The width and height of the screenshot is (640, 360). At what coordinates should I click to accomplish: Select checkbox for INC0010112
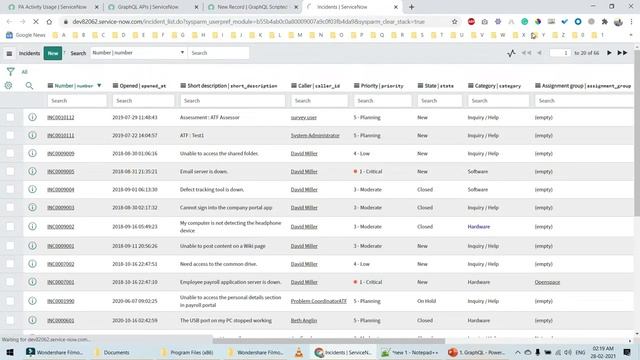click(x=10, y=117)
